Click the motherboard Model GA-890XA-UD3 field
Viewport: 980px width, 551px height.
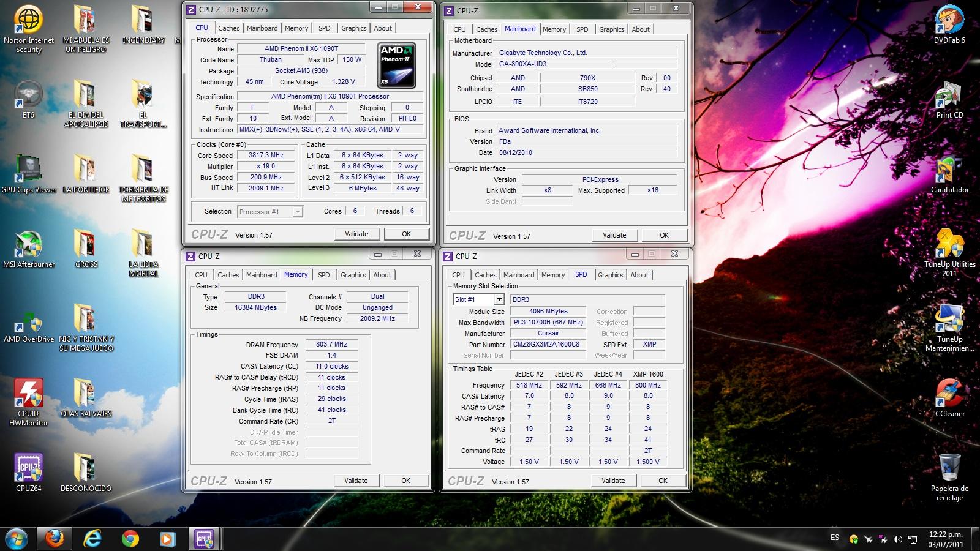tap(554, 64)
